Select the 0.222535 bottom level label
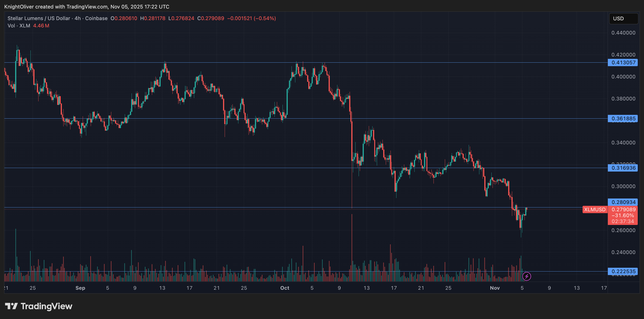The image size is (644, 319). pyautogui.click(x=623, y=271)
